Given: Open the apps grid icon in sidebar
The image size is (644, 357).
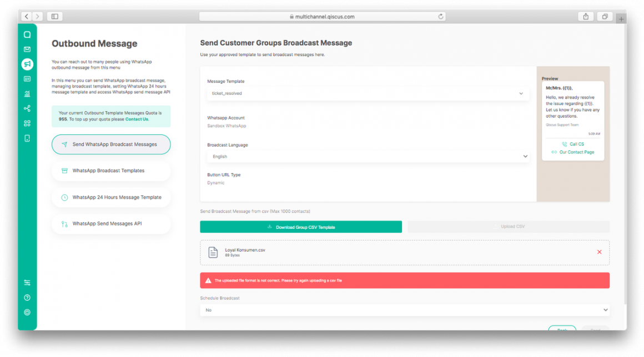Looking at the screenshot, I should point(27,123).
